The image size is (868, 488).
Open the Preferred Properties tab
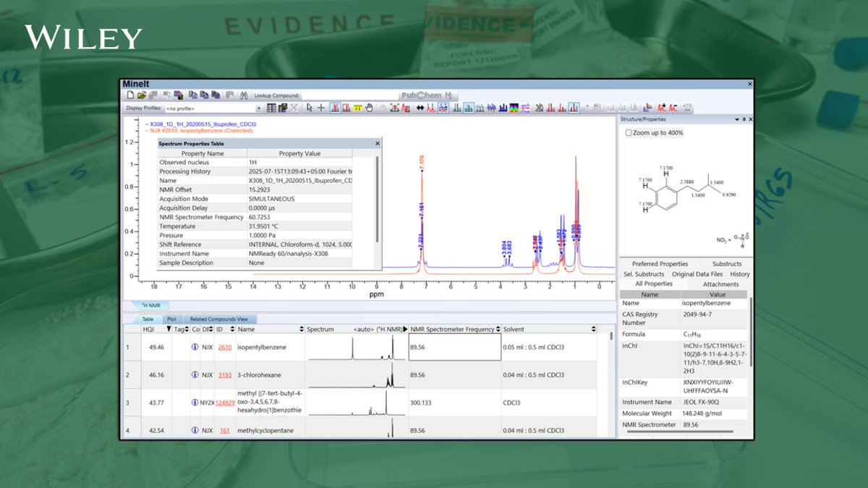tap(660, 264)
